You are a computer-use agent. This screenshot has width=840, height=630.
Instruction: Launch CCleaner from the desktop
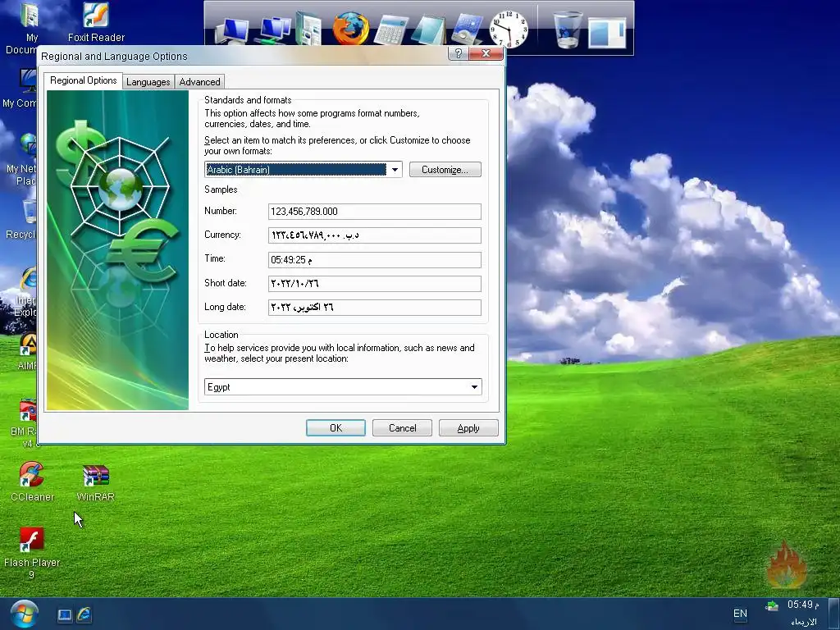[x=32, y=481]
